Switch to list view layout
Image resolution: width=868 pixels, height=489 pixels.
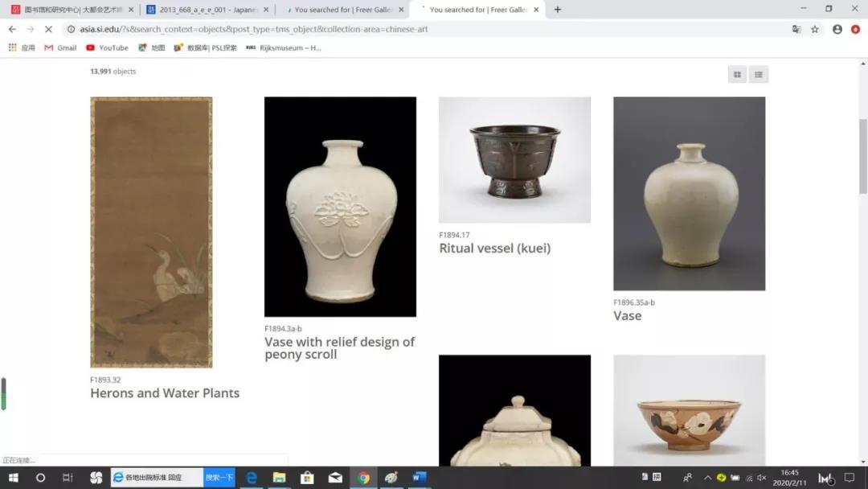click(758, 75)
